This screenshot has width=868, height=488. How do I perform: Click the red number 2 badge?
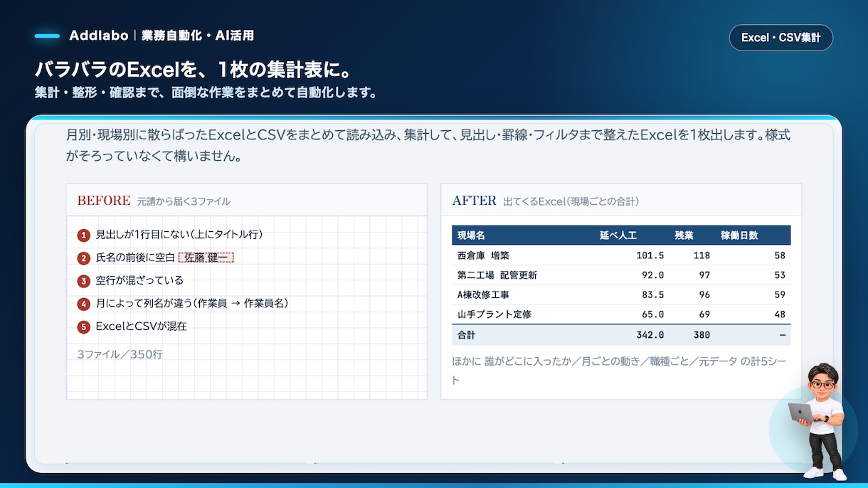(84, 258)
